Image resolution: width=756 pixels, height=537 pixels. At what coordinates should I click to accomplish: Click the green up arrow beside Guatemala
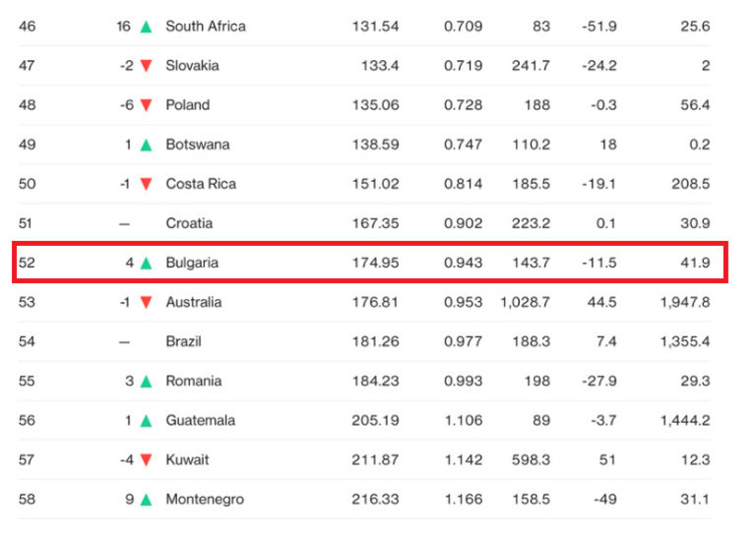coord(146,421)
